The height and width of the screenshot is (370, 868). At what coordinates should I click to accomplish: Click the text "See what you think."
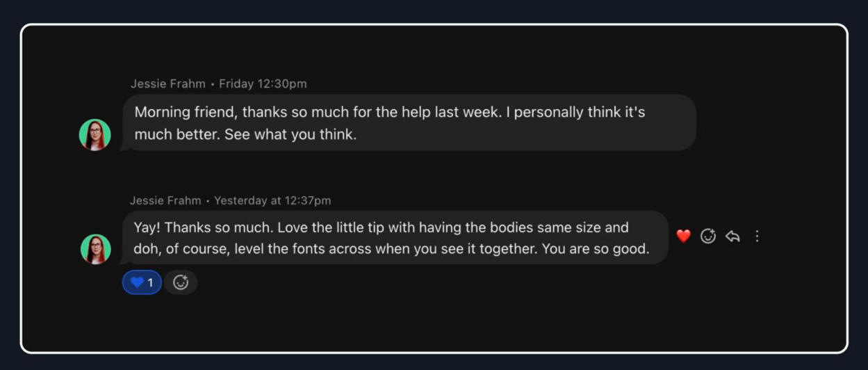[290, 135]
